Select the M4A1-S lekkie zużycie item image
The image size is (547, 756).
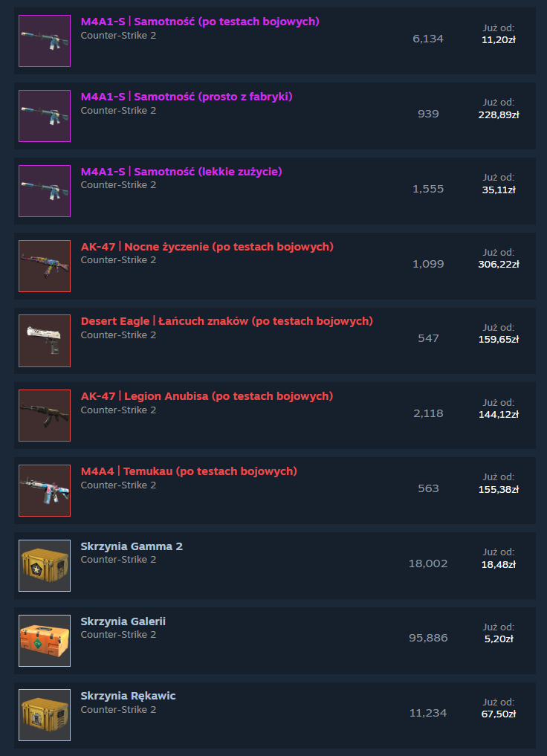[x=45, y=191]
